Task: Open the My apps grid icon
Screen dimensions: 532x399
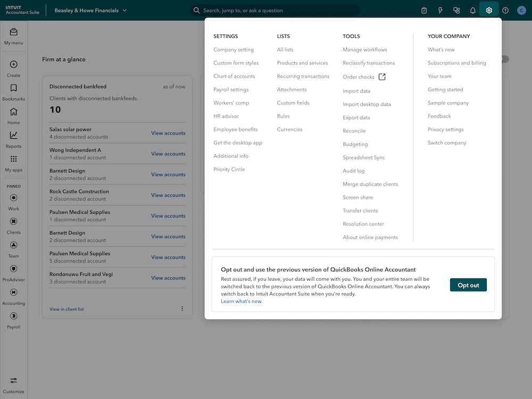Action: point(13,160)
